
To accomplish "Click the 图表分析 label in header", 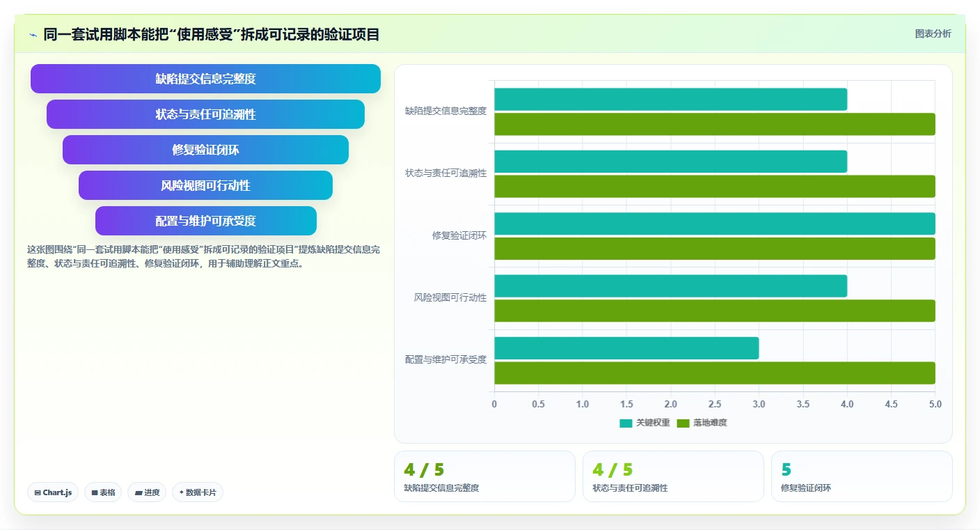I will click(933, 33).
